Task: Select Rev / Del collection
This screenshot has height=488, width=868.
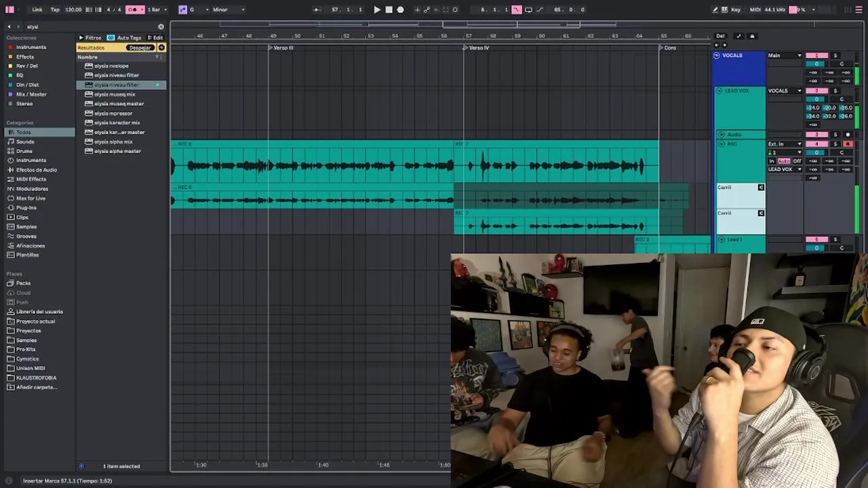Action: click(x=27, y=66)
